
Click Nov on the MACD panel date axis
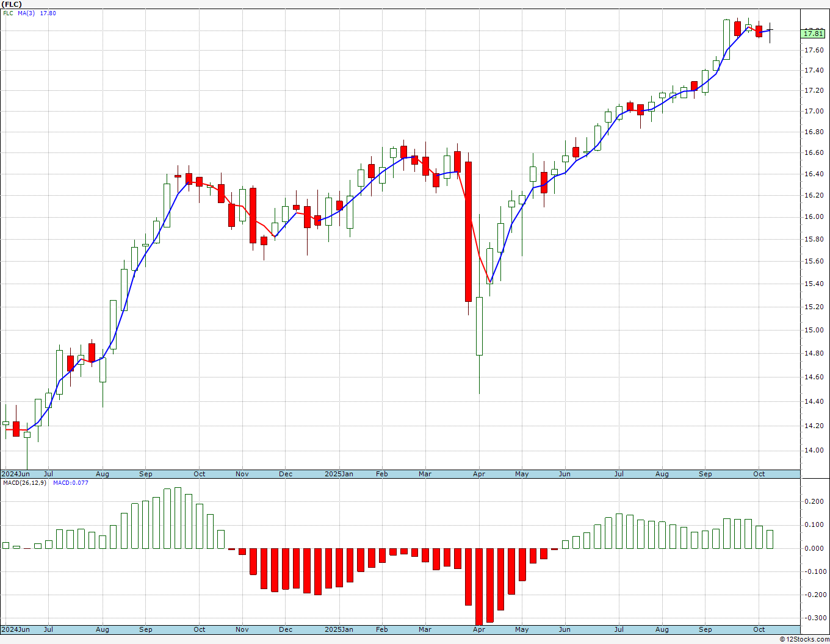pos(242,629)
